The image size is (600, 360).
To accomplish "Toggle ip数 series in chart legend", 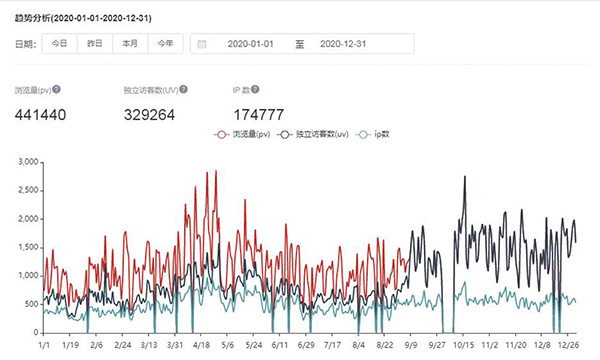I will (x=372, y=134).
